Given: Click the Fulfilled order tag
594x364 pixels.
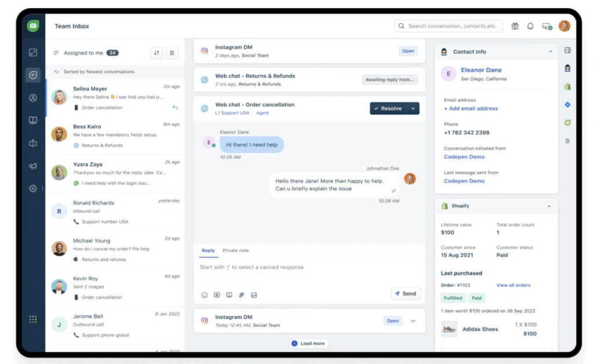Looking at the screenshot, I should (x=452, y=298).
